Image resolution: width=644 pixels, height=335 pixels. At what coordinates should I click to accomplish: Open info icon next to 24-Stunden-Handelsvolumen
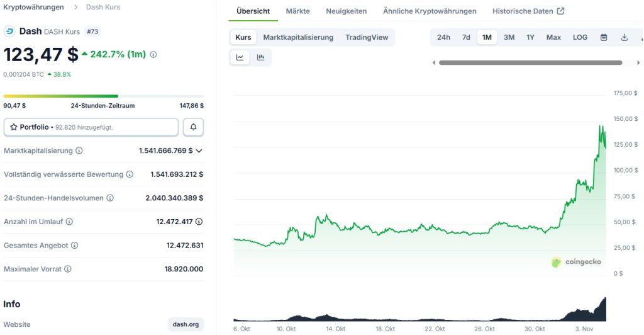pos(110,198)
